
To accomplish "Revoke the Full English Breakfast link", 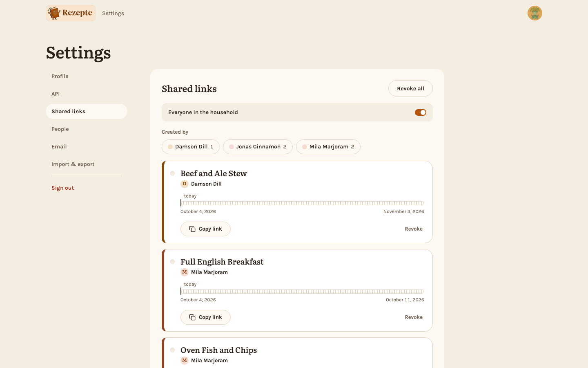I will (414, 317).
